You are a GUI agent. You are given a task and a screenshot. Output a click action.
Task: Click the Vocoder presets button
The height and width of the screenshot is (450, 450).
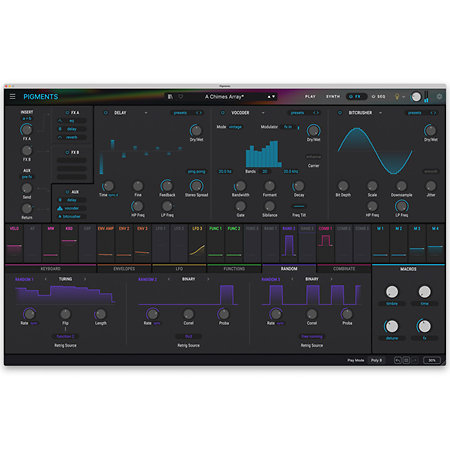297,113
